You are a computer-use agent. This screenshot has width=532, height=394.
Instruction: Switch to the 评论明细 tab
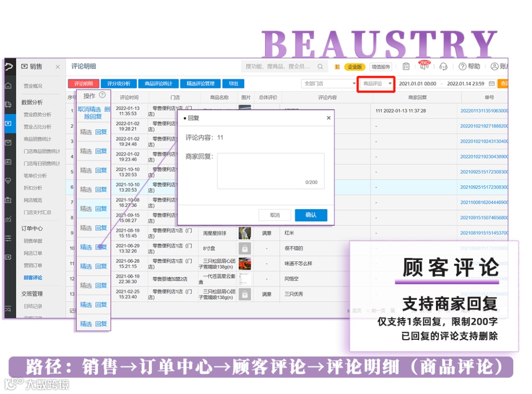click(x=83, y=83)
